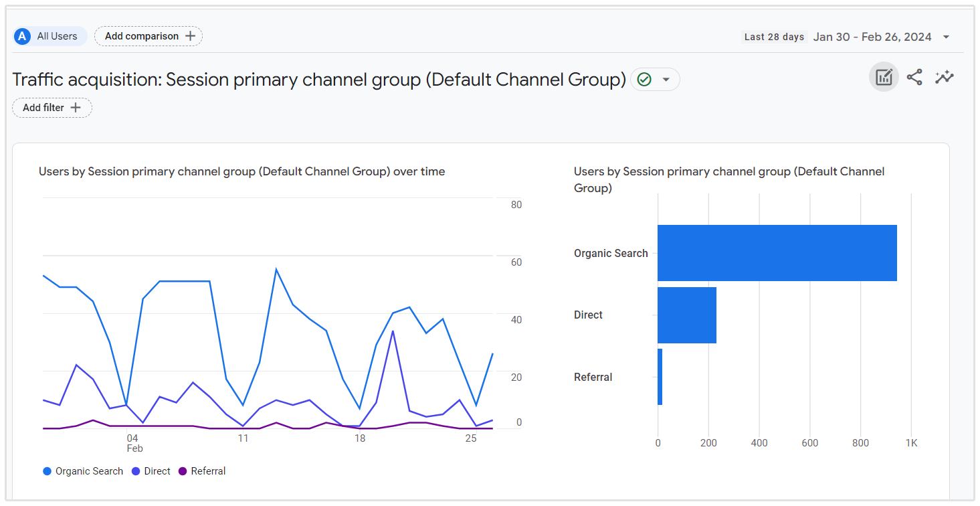The image size is (980, 506).
Task: Open the Customize report pencil icon
Action: [x=884, y=77]
